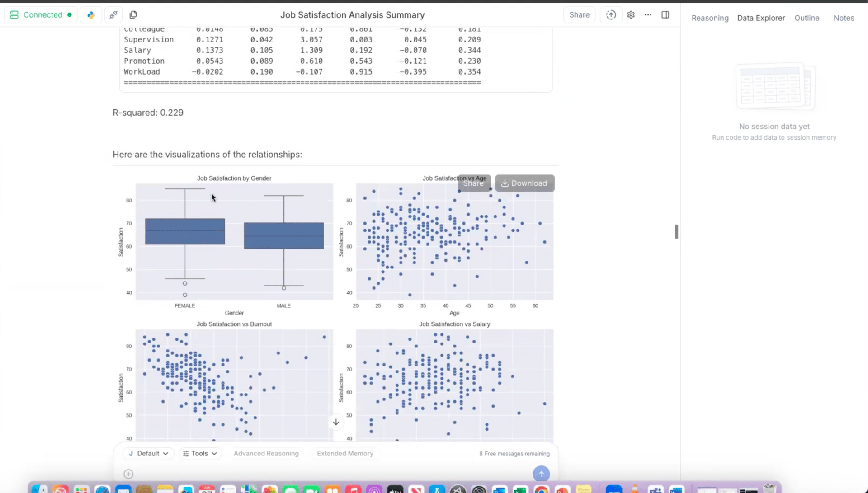
Task: Toggle Extended Memory option
Action: [345, 453]
